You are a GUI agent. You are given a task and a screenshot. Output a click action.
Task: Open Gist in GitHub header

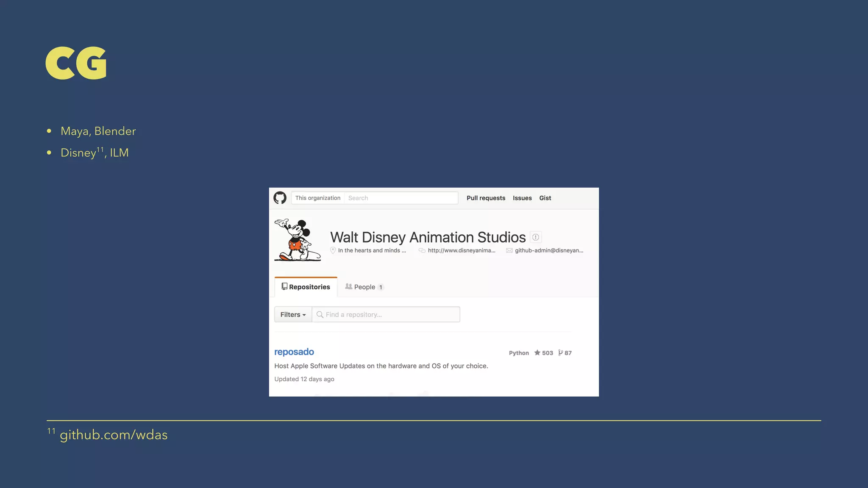pos(545,198)
